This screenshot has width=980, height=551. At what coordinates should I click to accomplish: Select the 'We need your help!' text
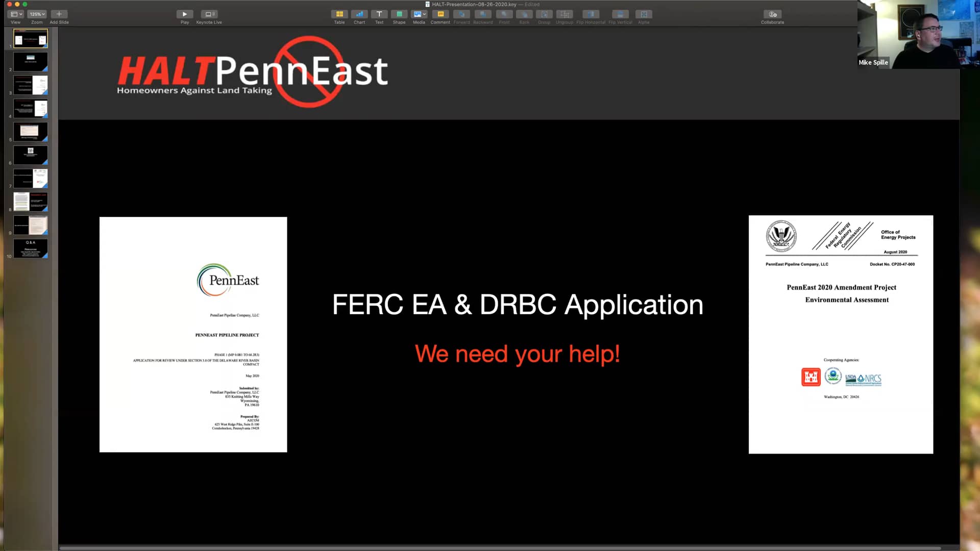518,354
